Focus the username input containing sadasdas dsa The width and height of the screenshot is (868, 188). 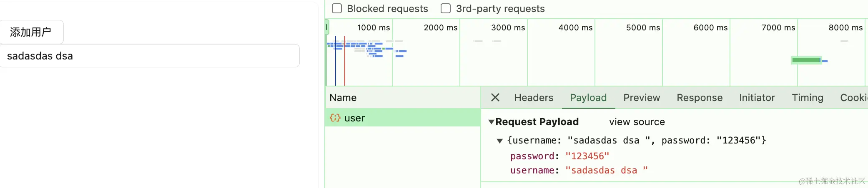[x=149, y=56]
